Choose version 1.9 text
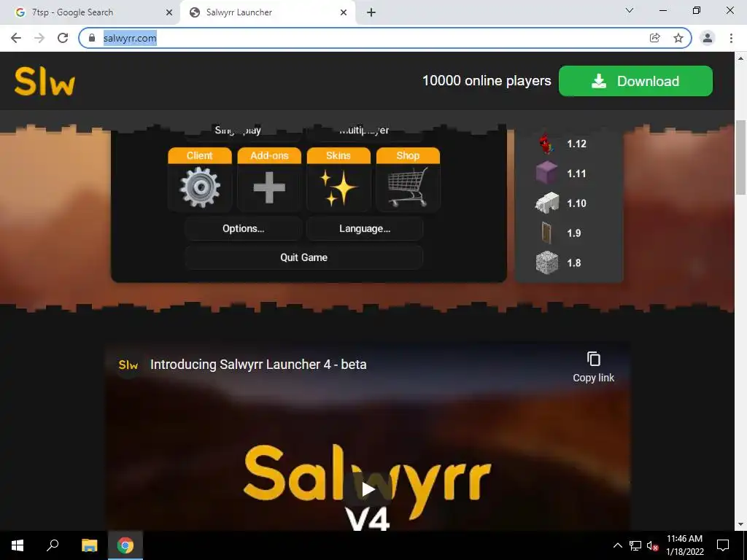Image resolution: width=747 pixels, height=560 pixels. click(x=574, y=233)
